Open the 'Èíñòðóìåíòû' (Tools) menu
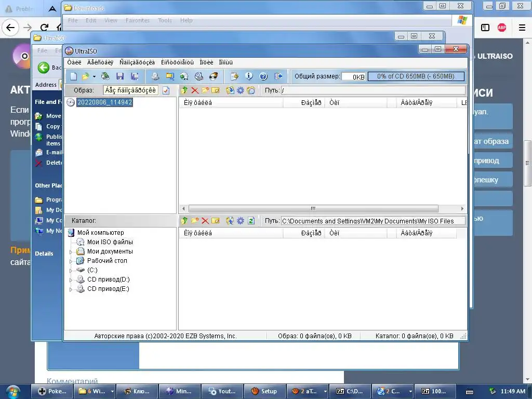 coord(178,62)
